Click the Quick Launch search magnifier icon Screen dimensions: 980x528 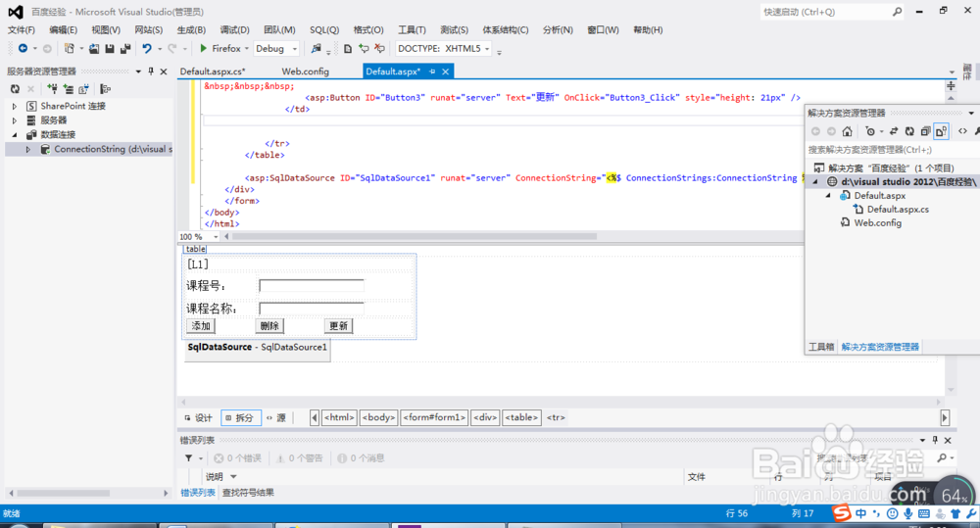[x=897, y=12]
